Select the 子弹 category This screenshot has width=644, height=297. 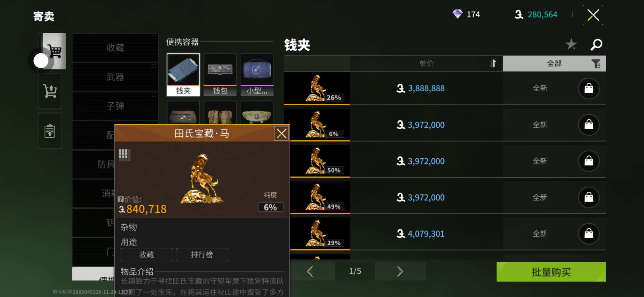115,106
